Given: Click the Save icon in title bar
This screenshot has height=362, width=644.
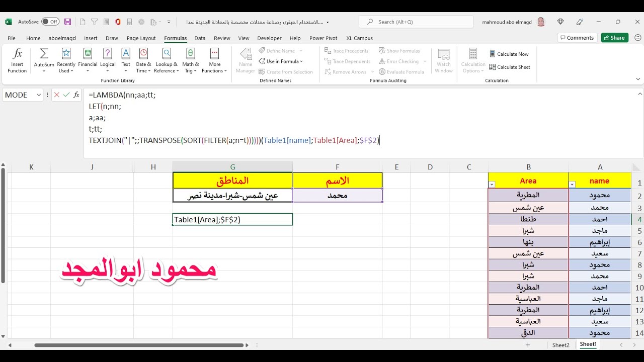Looking at the screenshot, I should 67,22.
